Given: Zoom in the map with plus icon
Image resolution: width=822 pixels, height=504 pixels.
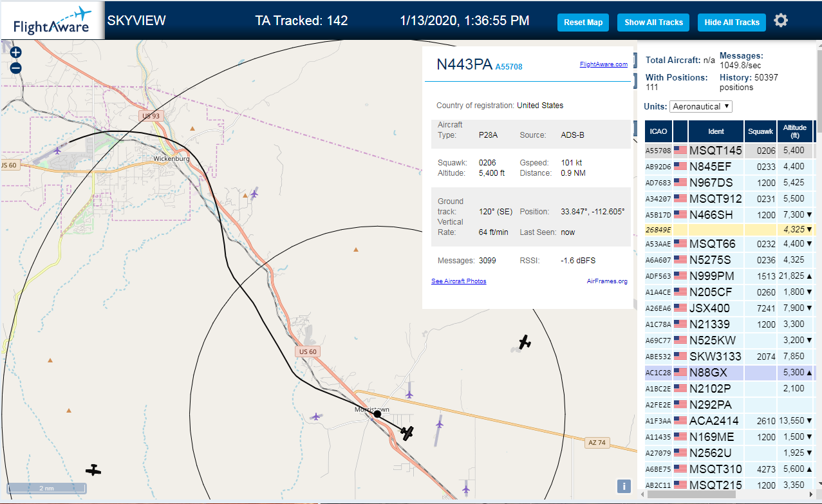Looking at the screenshot, I should click(16, 52).
